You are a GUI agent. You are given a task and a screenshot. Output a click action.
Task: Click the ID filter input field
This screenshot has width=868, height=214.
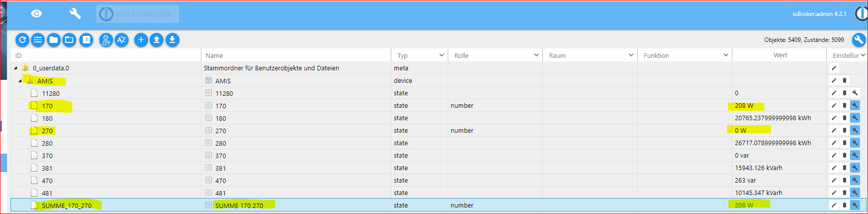tap(105, 55)
